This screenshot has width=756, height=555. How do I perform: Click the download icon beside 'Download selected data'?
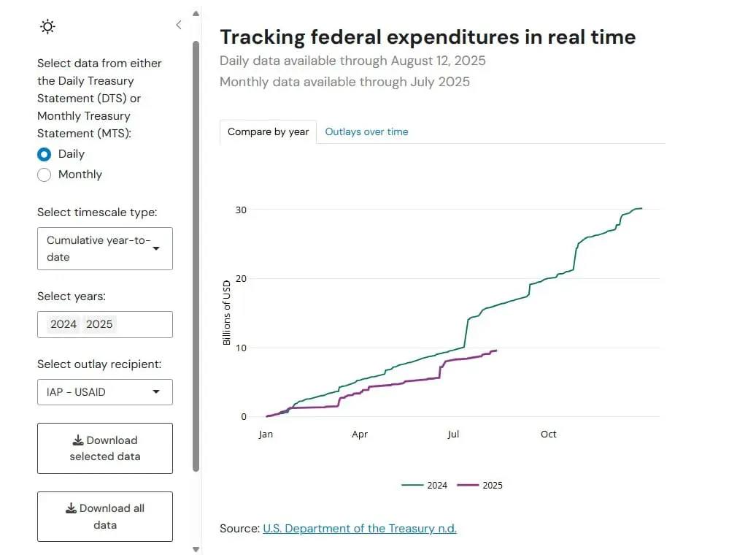tap(78, 440)
